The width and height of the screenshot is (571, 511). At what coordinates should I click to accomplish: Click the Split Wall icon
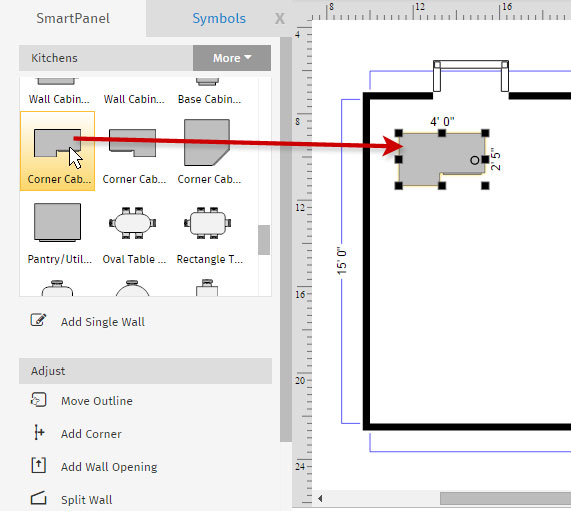pyautogui.click(x=38, y=498)
